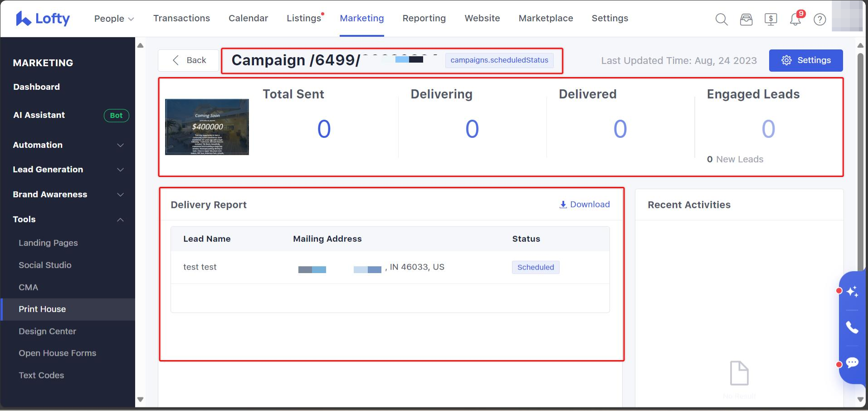Open the floating chat bubble icon
The image size is (868, 411).
pos(852,362)
